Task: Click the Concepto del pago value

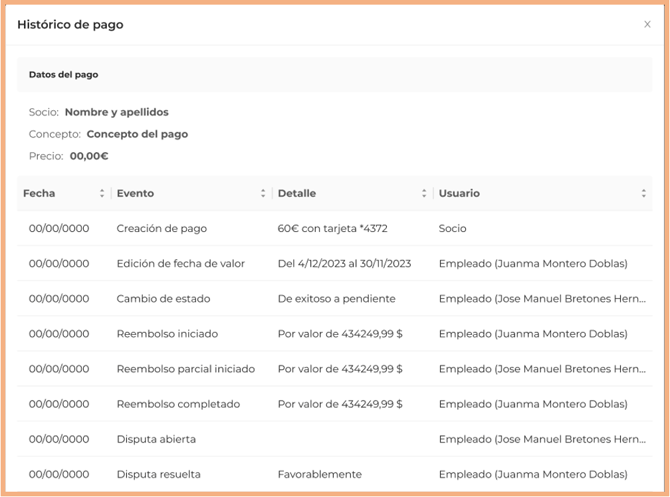Action: point(137,134)
